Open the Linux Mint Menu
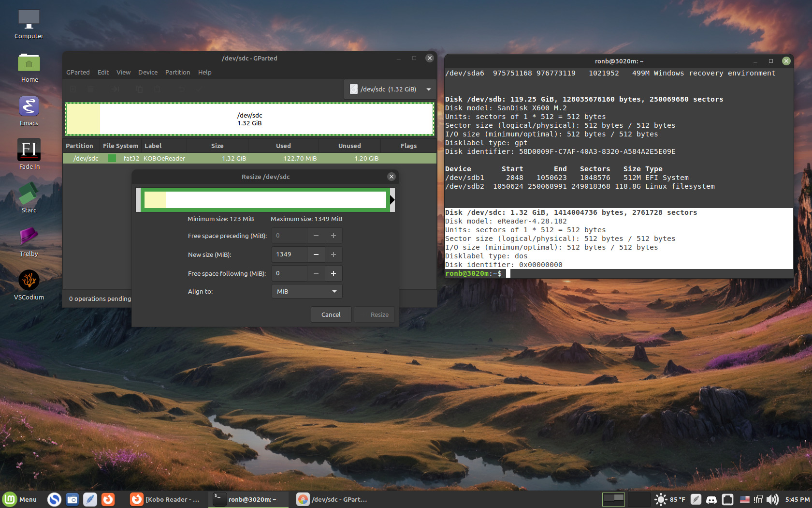Image resolution: width=812 pixels, height=508 pixels. pos(20,499)
